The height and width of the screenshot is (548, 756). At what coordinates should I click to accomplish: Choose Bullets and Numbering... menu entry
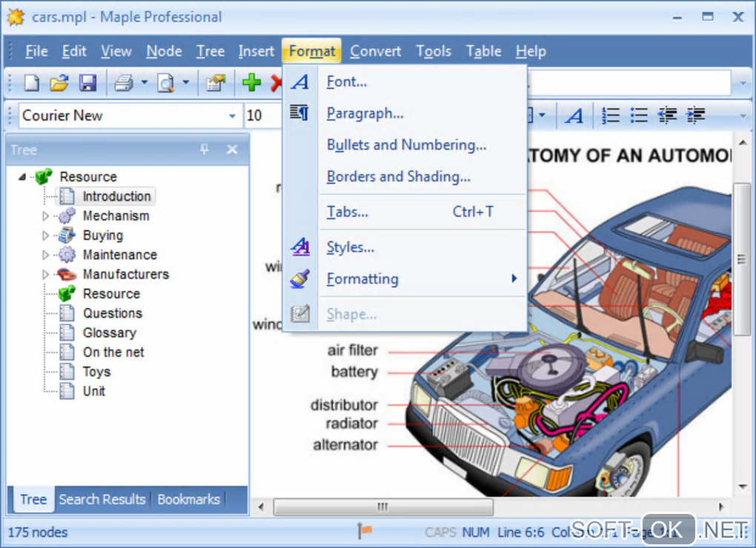click(405, 145)
